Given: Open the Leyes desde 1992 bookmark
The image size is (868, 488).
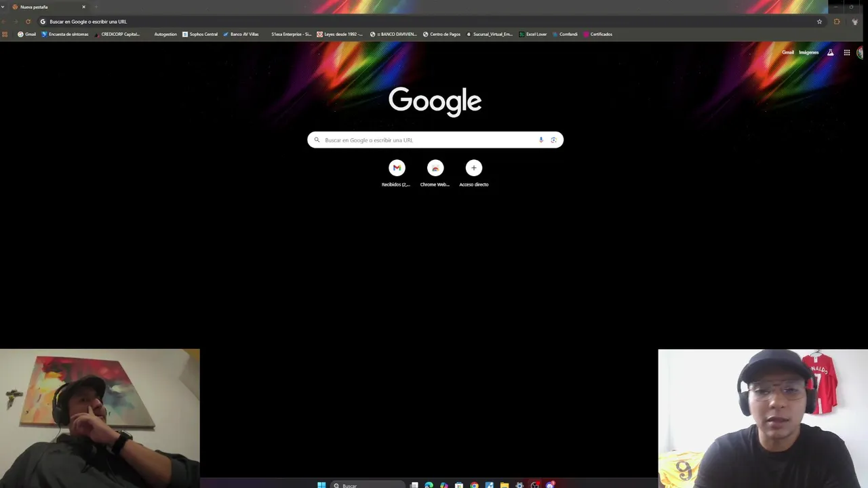Looking at the screenshot, I should point(340,34).
